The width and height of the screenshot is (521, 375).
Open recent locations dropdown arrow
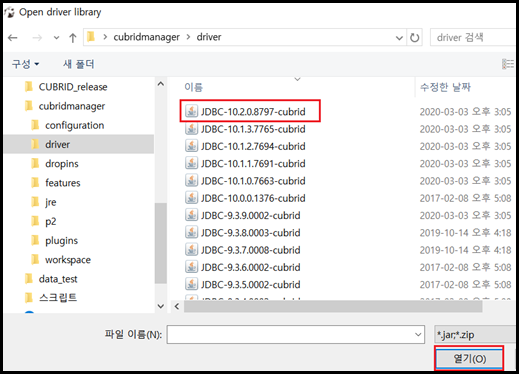(x=56, y=38)
